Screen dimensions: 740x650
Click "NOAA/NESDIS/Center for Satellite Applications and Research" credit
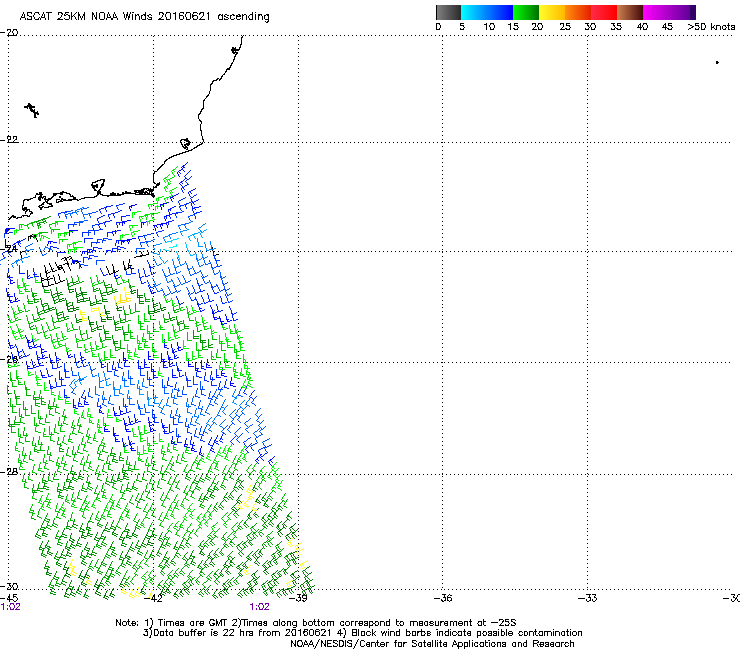click(432, 644)
